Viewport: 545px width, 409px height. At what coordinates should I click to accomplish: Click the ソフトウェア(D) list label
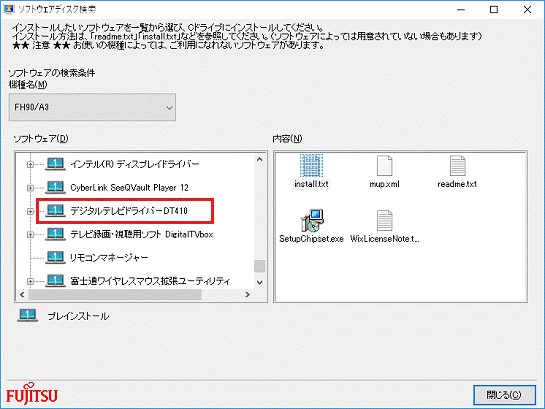(41, 139)
